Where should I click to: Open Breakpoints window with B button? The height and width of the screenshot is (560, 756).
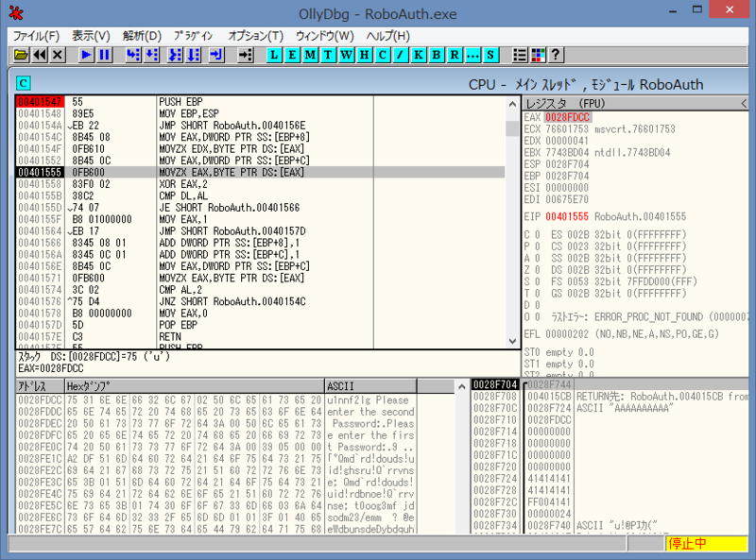(x=437, y=55)
